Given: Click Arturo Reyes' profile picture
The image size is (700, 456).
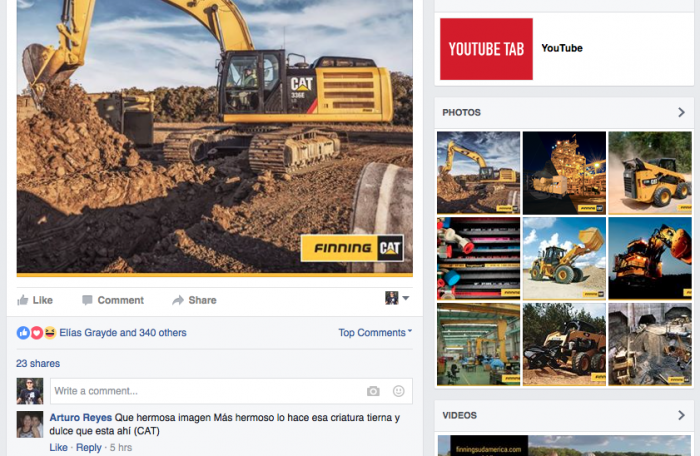Looking at the screenshot, I should click(x=30, y=424).
